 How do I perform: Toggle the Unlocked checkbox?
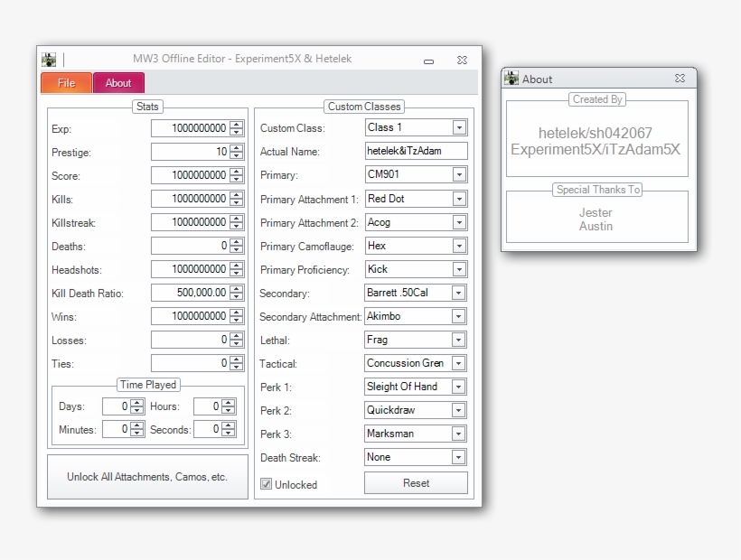[265, 484]
